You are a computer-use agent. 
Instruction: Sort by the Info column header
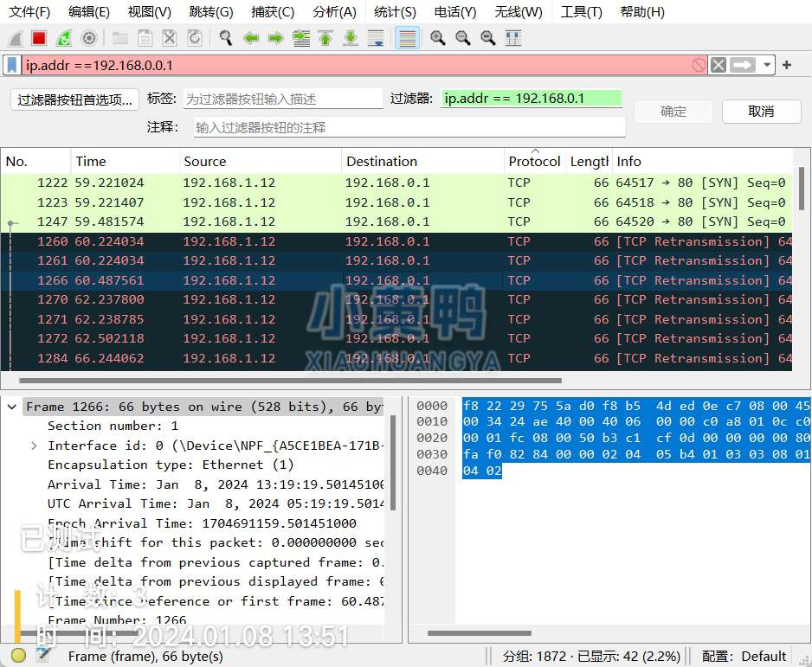click(x=702, y=162)
